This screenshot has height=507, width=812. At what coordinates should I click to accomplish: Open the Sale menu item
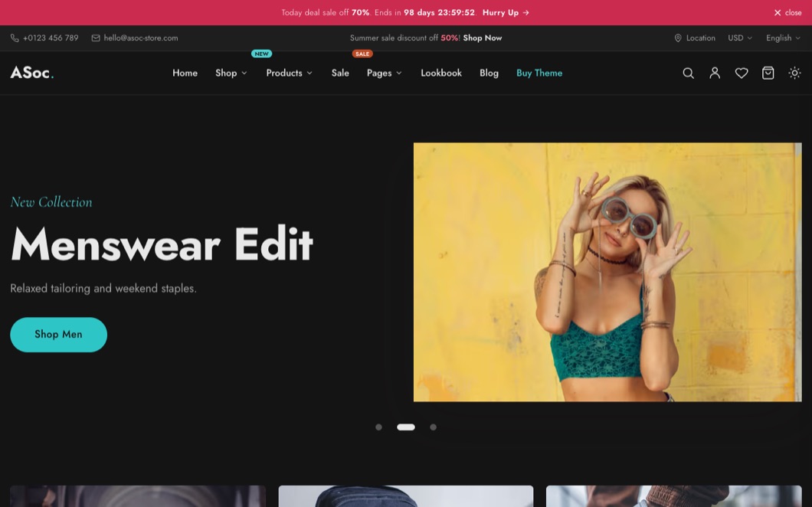340,73
